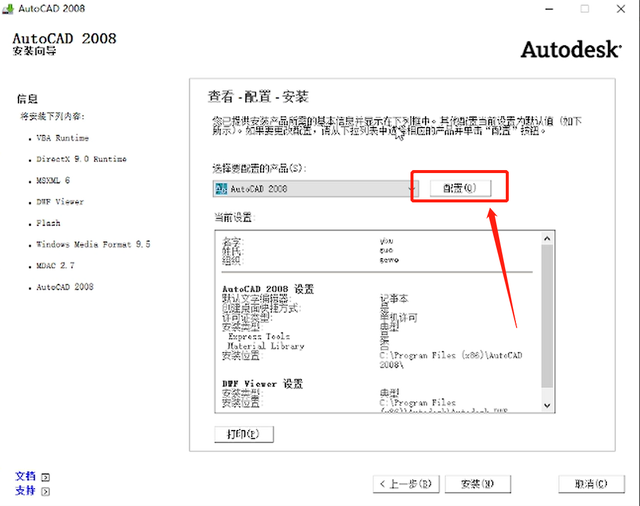Click the 安装(N) install button
Image resolution: width=640 pixels, height=506 pixels.
point(477,484)
